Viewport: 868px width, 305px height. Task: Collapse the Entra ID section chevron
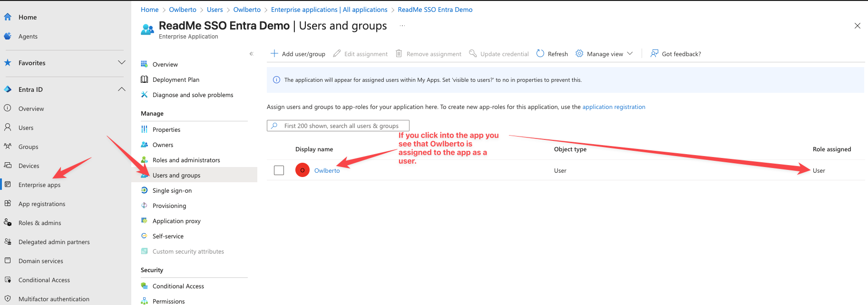coord(122,89)
